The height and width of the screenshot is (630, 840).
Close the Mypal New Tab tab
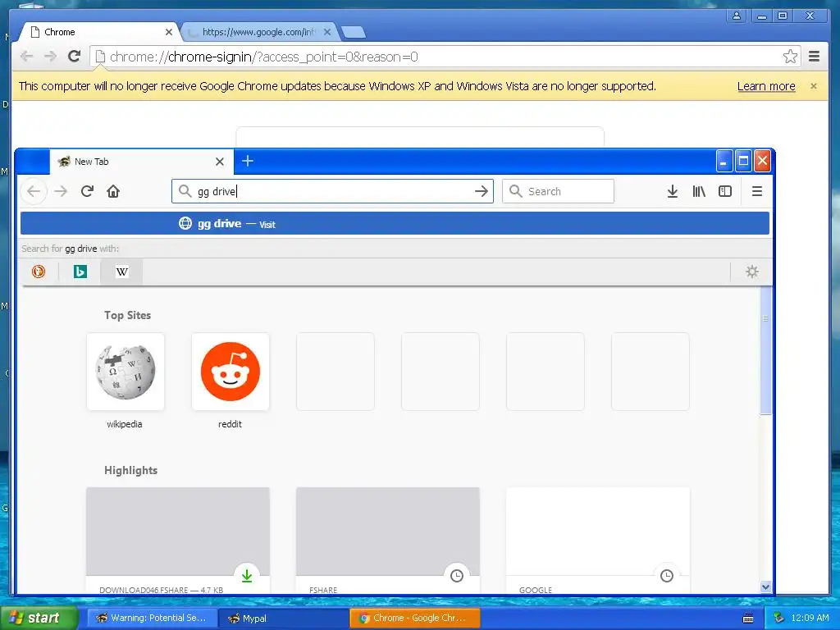(220, 162)
